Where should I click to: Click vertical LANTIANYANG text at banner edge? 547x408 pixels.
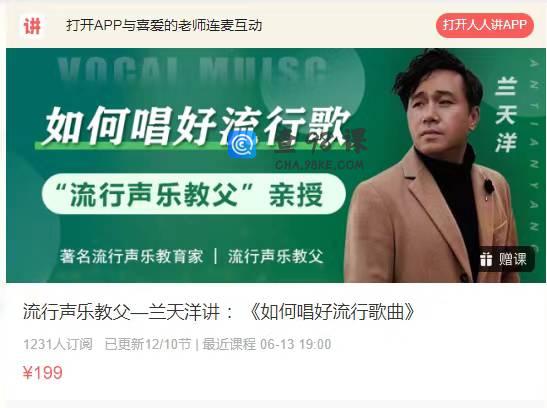coord(534,146)
